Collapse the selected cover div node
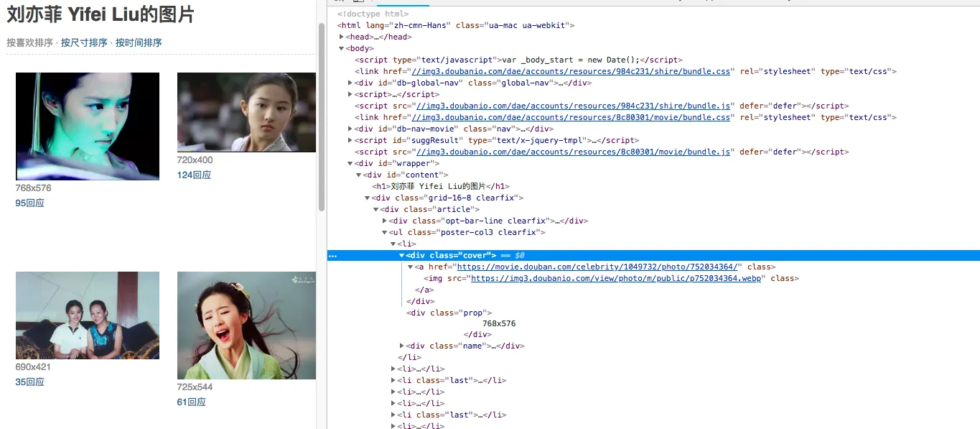Viewport: 980px width, 429px height. 402,255
